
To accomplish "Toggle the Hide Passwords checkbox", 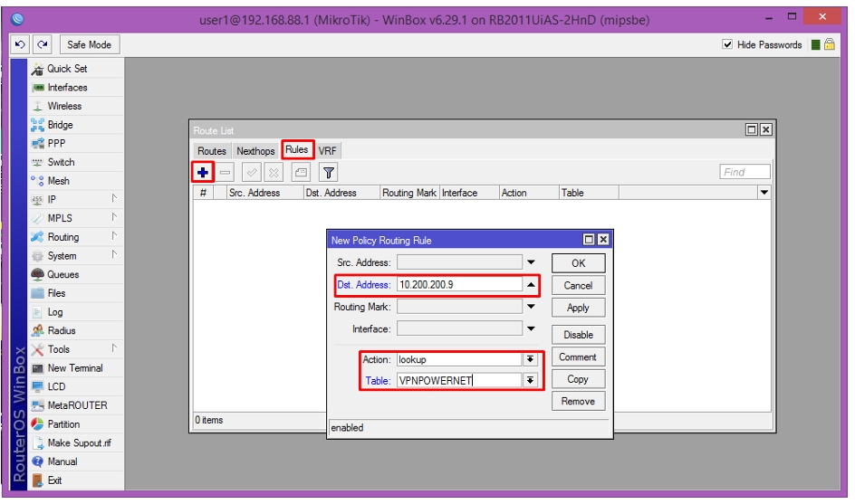I will click(x=727, y=44).
